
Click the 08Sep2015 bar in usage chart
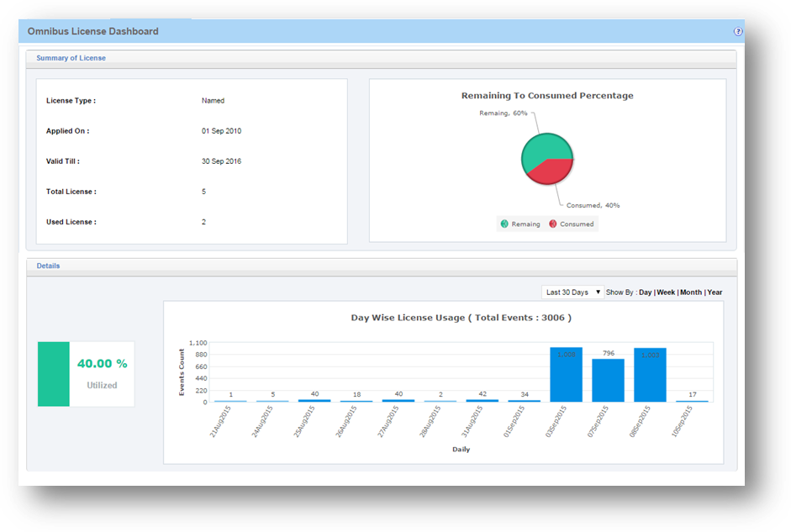click(650, 375)
